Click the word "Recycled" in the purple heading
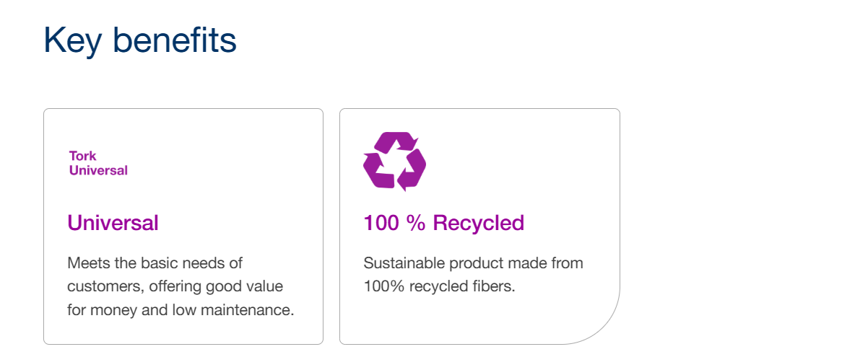The width and height of the screenshot is (868, 357). click(x=478, y=223)
